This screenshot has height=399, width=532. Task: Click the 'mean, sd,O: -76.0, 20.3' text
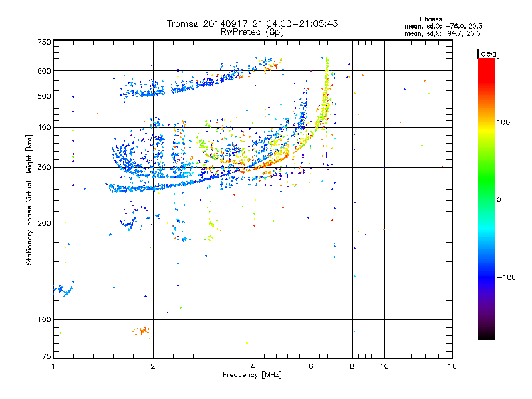443,26
